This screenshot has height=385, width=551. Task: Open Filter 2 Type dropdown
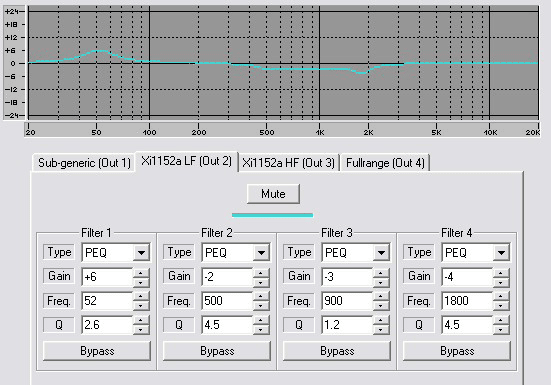261,252
